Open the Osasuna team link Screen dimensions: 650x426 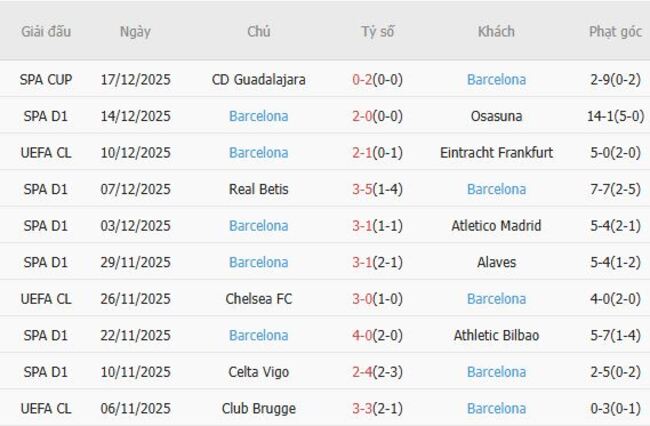coord(496,116)
